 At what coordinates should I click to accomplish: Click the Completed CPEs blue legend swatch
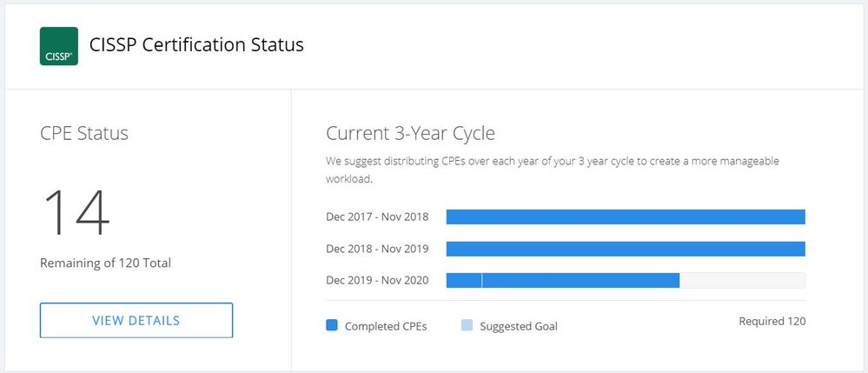click(331, 325)
